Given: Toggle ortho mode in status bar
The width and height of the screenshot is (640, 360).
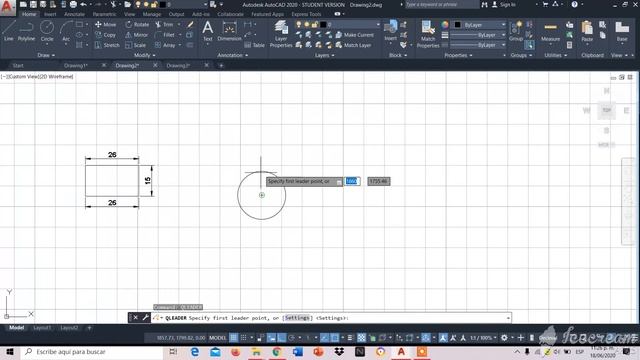Looking at the screenshot, I should (x=281, y=338).
